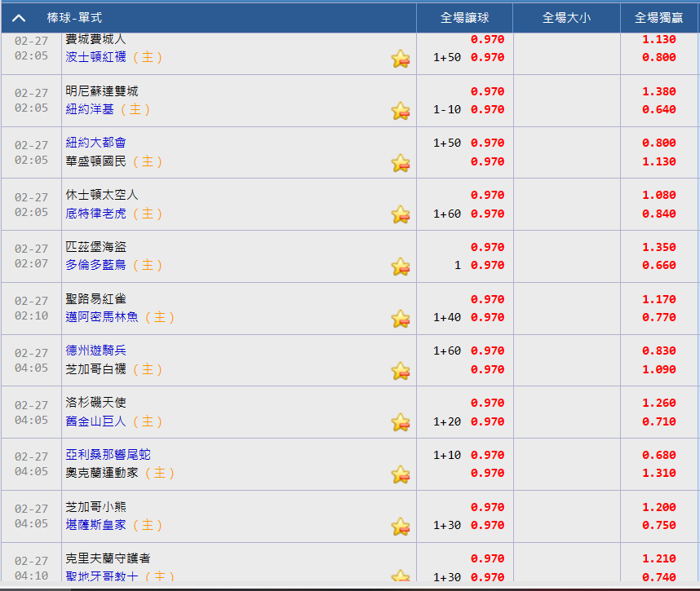Collapse the 棒球-單式 section chevron
This screenshot has width=700, height=591.
coord(19,18)
